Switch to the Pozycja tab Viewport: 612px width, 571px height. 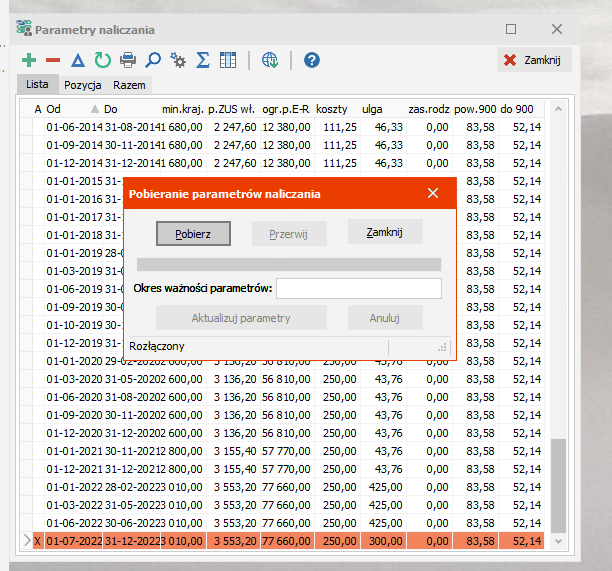coord(83,85)
